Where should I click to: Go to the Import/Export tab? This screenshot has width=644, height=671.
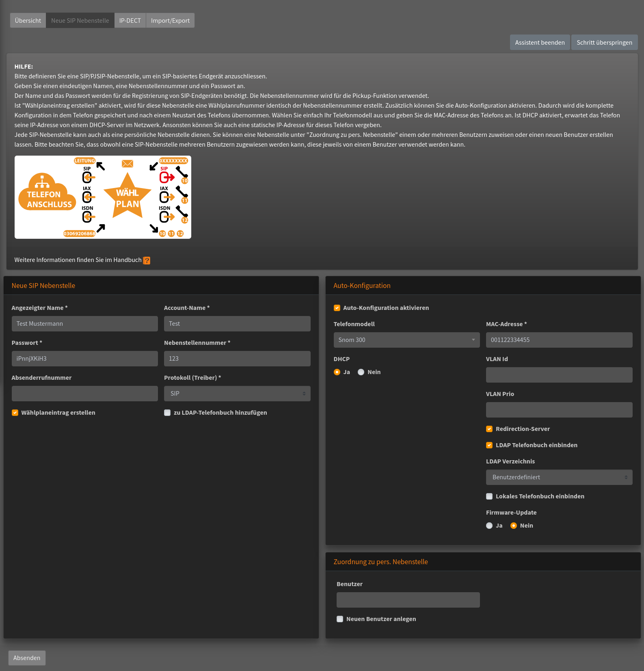tap(170, 21)
